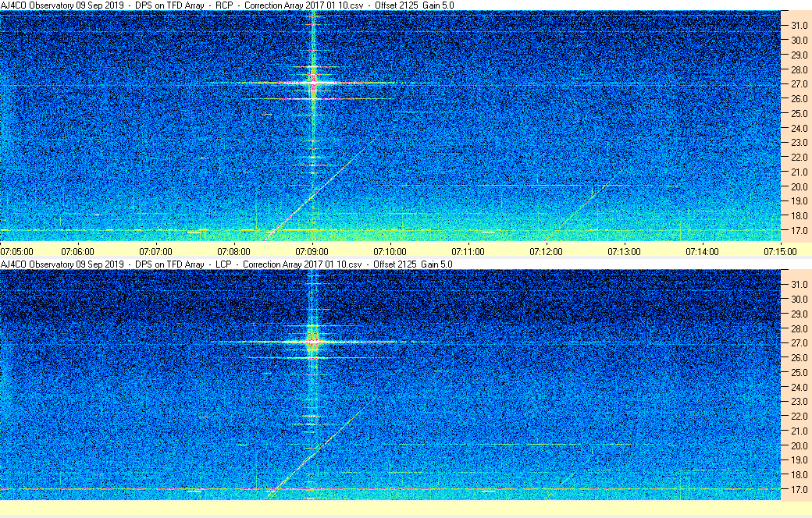Click the 19.0 frequency label on the RCP plot

[x=799, y=200]
